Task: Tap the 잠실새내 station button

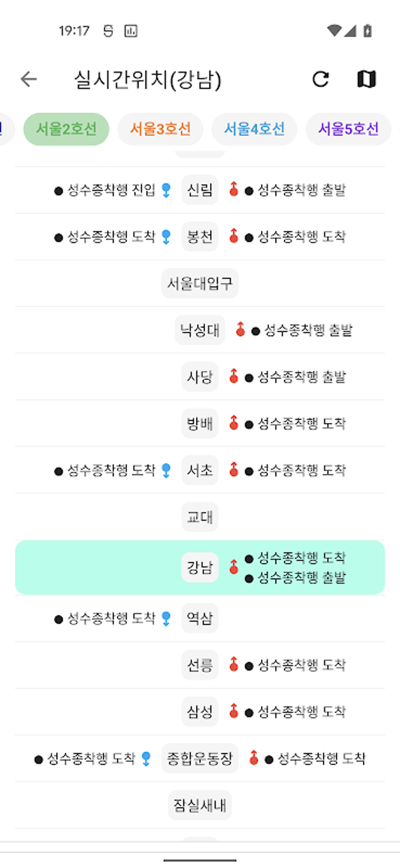Action: 200,805
